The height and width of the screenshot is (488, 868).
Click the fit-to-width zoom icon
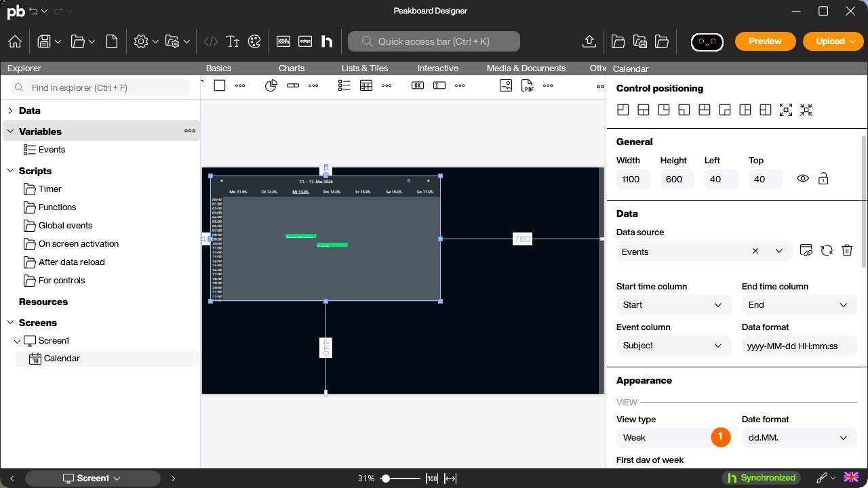450,479
